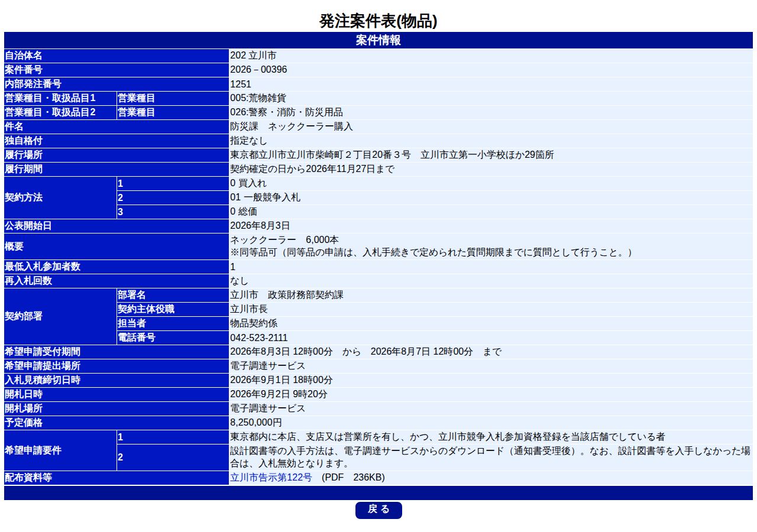This screenshot has height=532, width=757.
Task: Click the 履行期間 label cell
Action: [117, 169]
